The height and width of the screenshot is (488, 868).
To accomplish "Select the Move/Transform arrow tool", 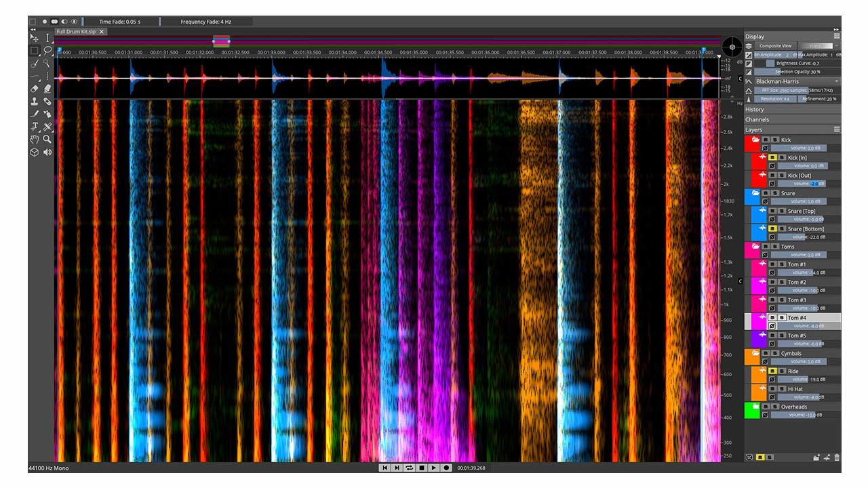I will tap(34, 38).
